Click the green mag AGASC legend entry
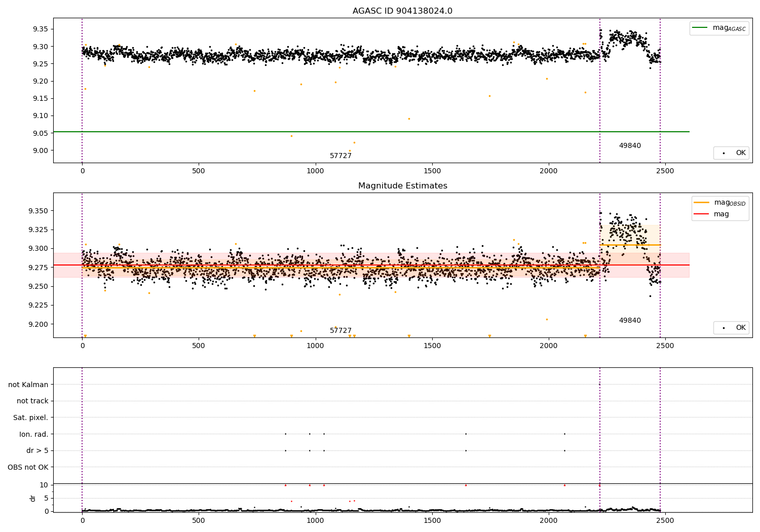The width and height of the screenshot is (760, 532). (x=719, y=28)
